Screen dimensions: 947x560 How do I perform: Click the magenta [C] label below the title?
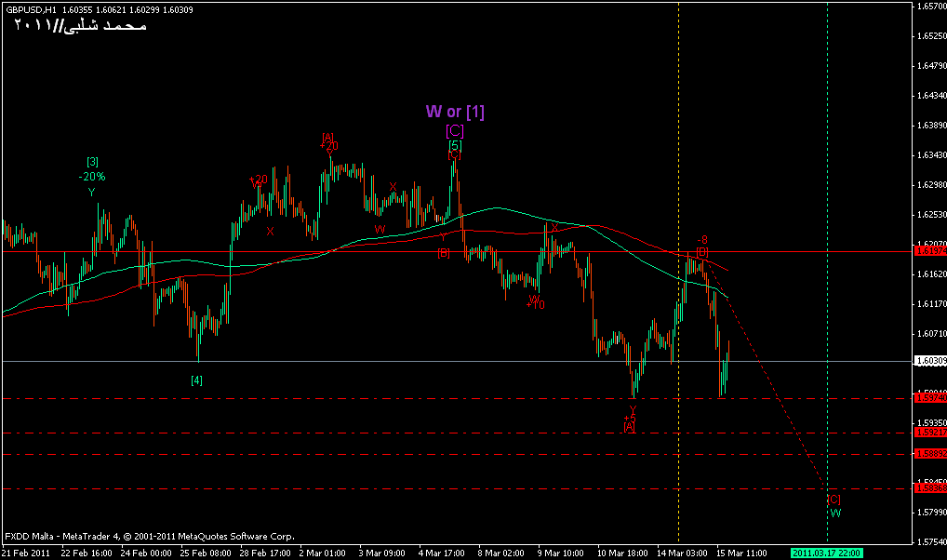[454, 130]
